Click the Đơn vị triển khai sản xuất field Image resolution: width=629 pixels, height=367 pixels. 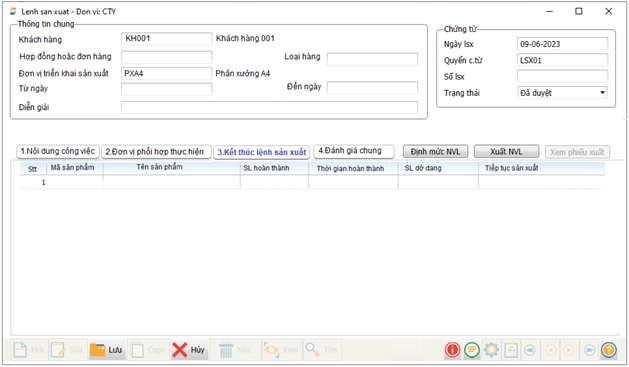[166, 73]
